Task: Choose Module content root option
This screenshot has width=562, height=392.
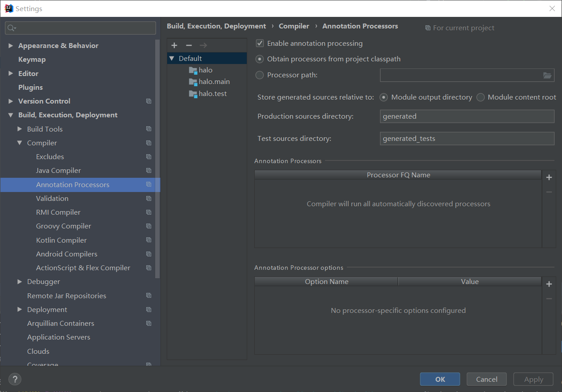Action: pyautogui.click(x=481, y=97)
